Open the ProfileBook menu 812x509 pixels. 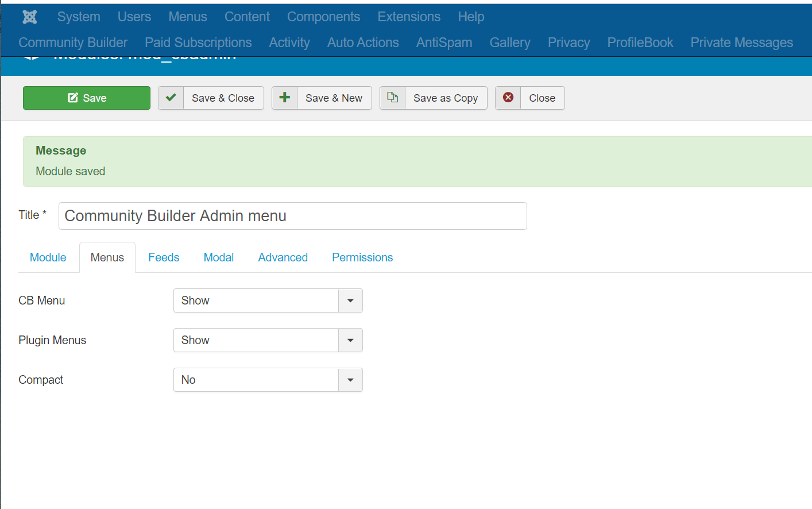(x=640, y=43)
